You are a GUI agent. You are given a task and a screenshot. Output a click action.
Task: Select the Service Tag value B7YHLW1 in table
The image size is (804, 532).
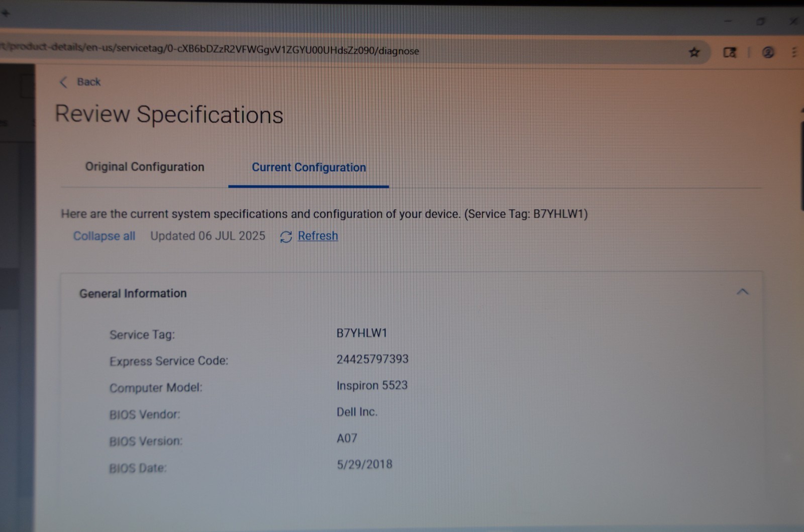point(362,333)
